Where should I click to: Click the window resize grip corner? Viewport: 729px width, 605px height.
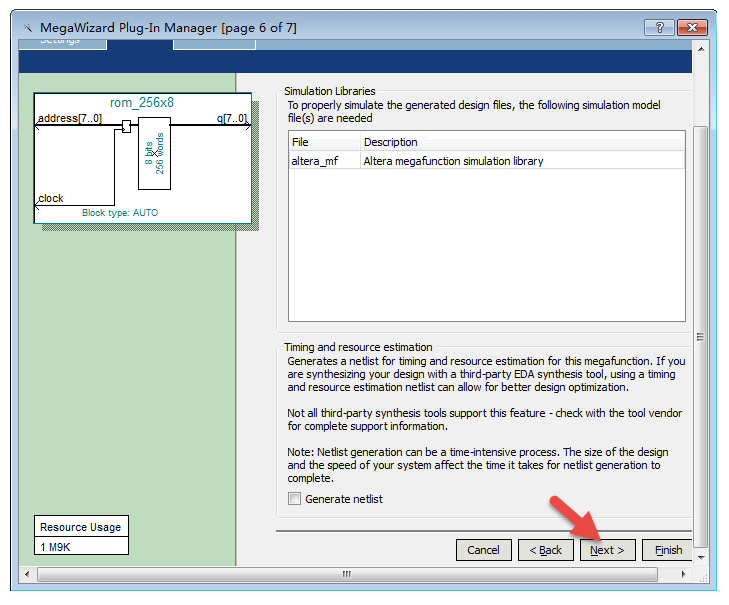coord(703,578)
